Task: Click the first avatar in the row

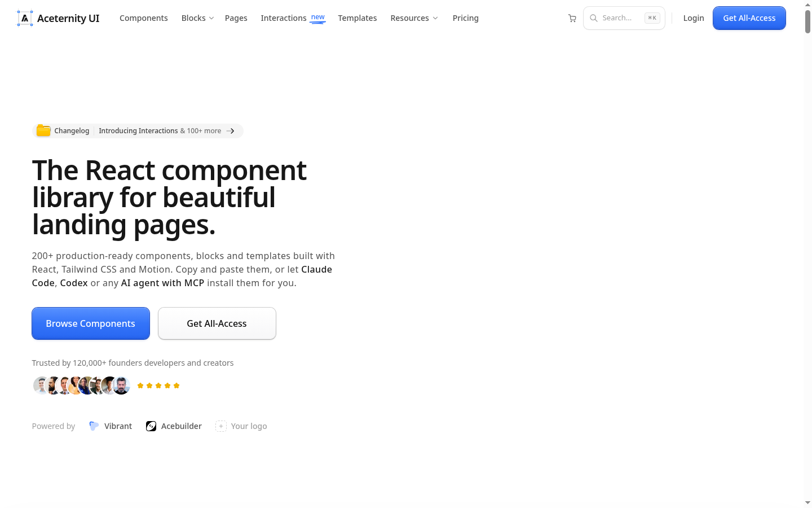Action: (x=41, y=386)
